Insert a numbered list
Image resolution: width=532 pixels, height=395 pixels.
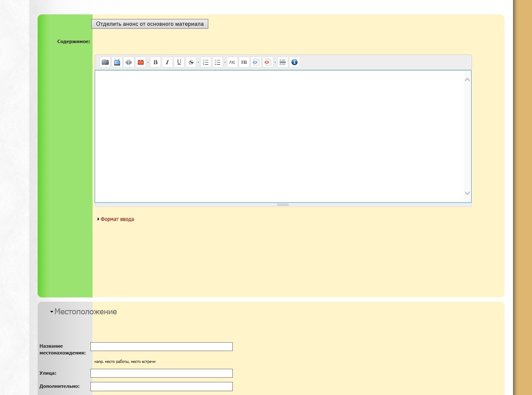206,62
